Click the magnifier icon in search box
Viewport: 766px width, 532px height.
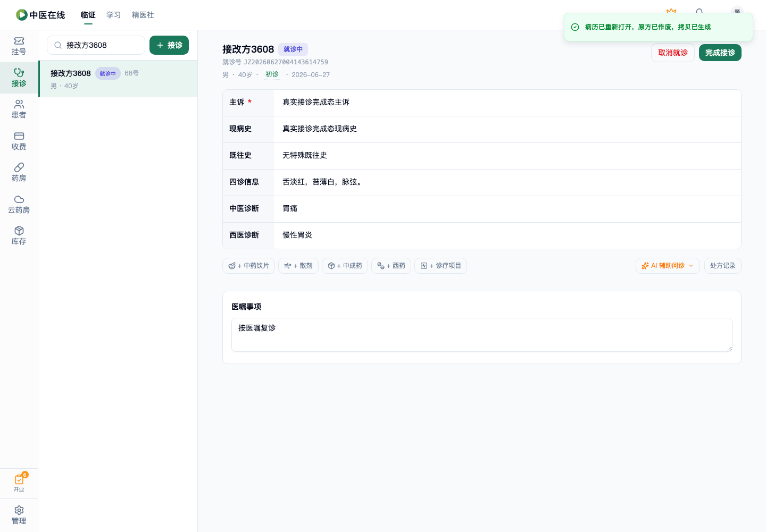coord(58,45)
